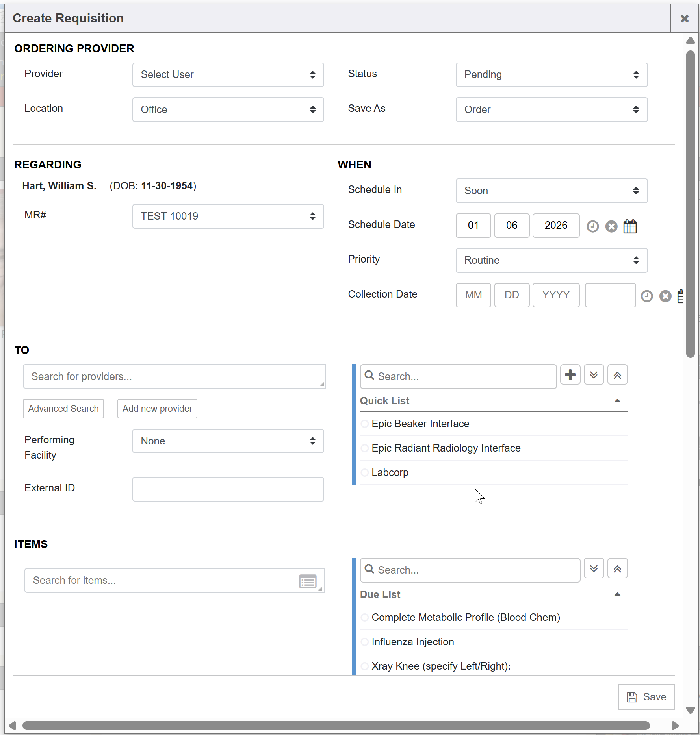This screenshot has width=700, height=735.
Task: Collapse all lists in the ITEMS section
Action: point(617,568)
